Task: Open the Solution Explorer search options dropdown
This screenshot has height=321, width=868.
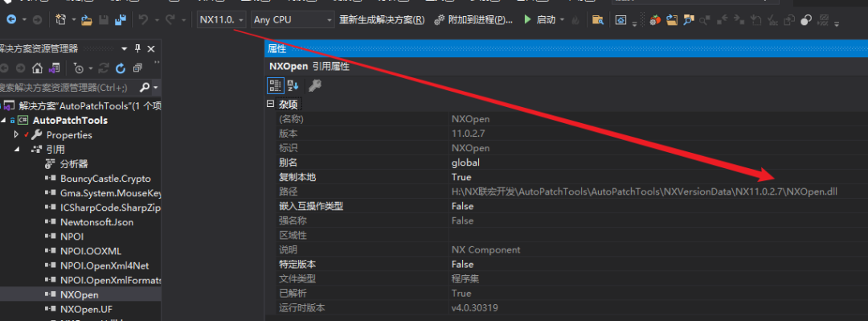Action: (156, 88)
